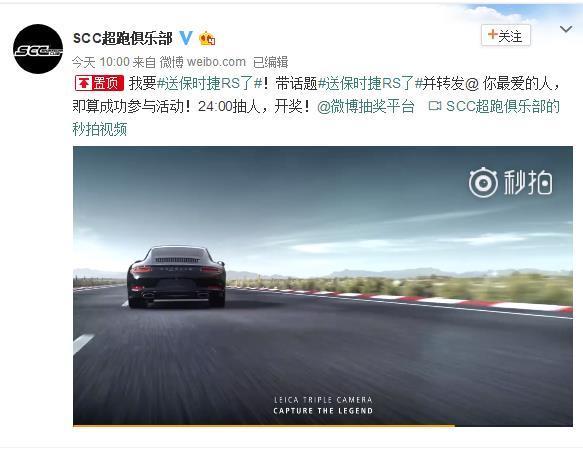This screenshot has height=451, width=583.
Task: Open the second #送保时捷RS了# hashtag
Action: point(370,84)
